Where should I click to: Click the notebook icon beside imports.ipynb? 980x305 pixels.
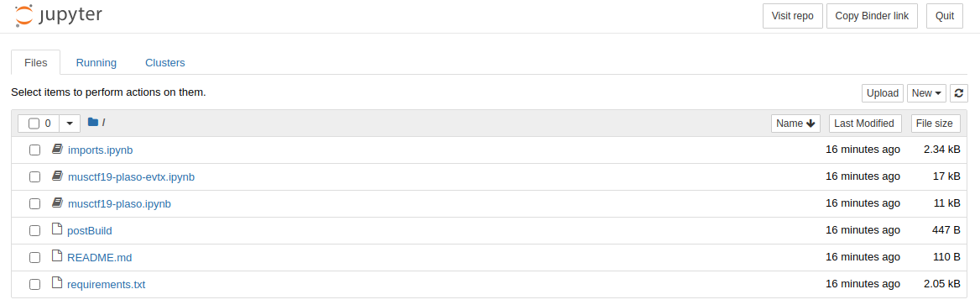[x=57, y=150]
